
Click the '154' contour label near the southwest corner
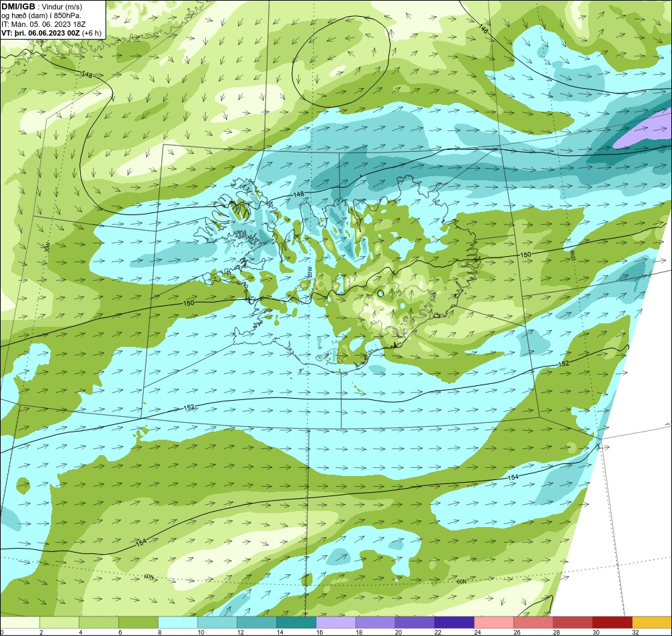pyautogui.click(x=141, y=542)
